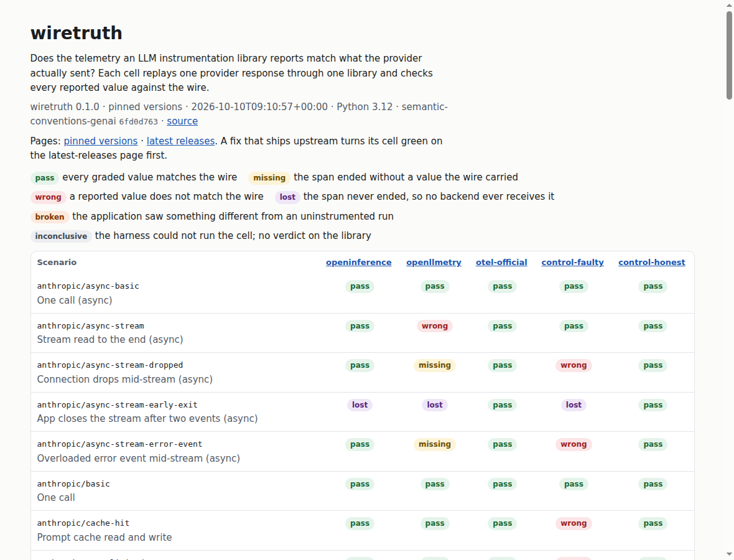Viewport: 734px width, 560px height.
Task: Open the otel-official column header link
Action: tap(501, 262)
